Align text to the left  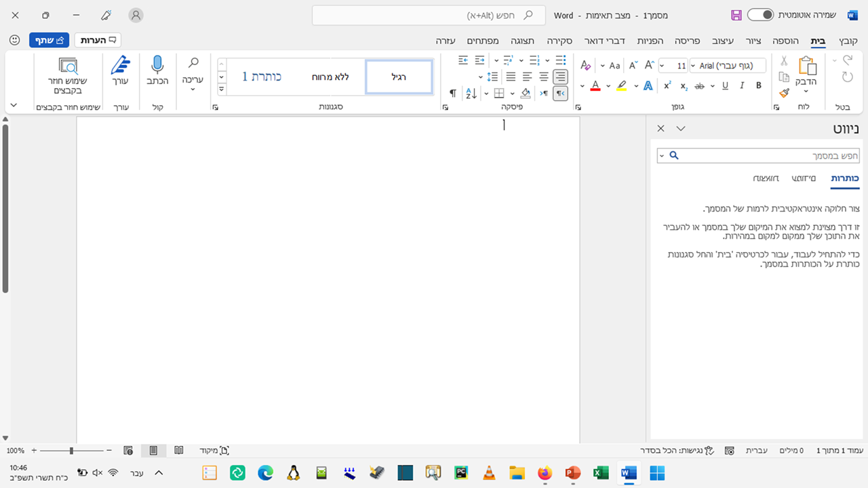pos(527,77)
